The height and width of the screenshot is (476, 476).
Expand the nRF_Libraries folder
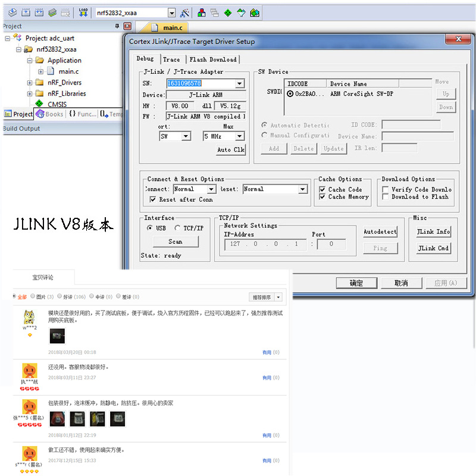tap(29, 94)
